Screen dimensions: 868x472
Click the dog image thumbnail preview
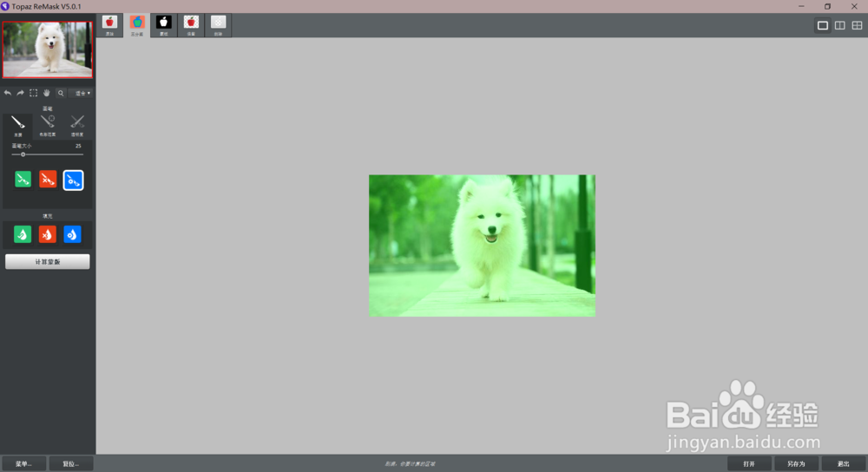[x=48, y=49]
